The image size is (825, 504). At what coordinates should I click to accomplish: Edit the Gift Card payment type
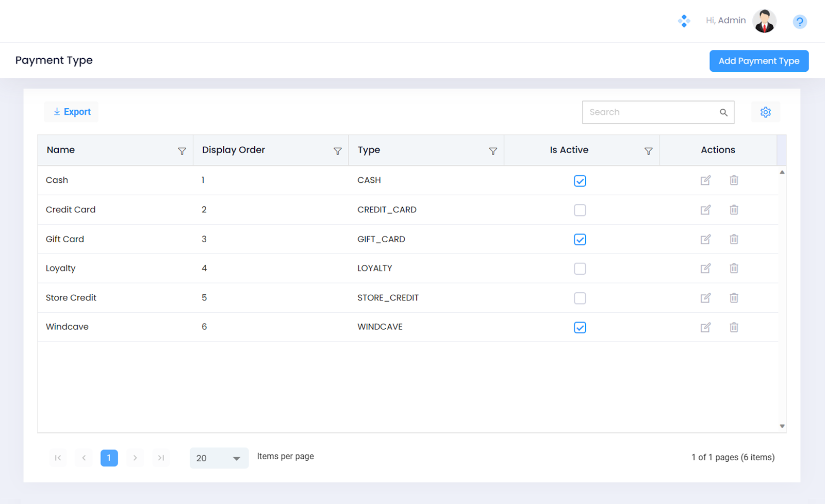(x=705, y=239)
